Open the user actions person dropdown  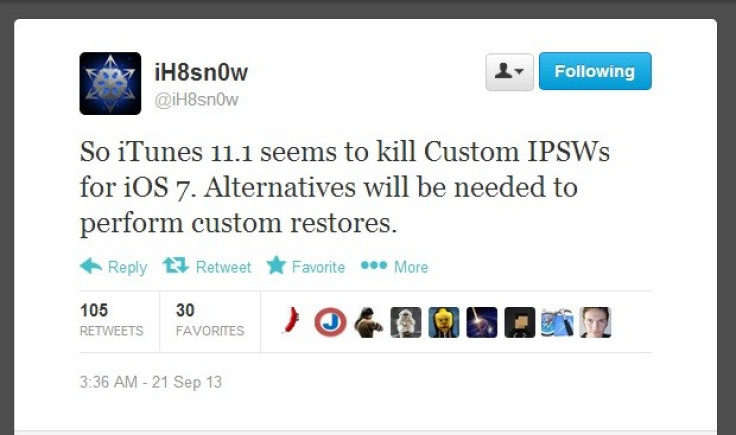[509, 72]
